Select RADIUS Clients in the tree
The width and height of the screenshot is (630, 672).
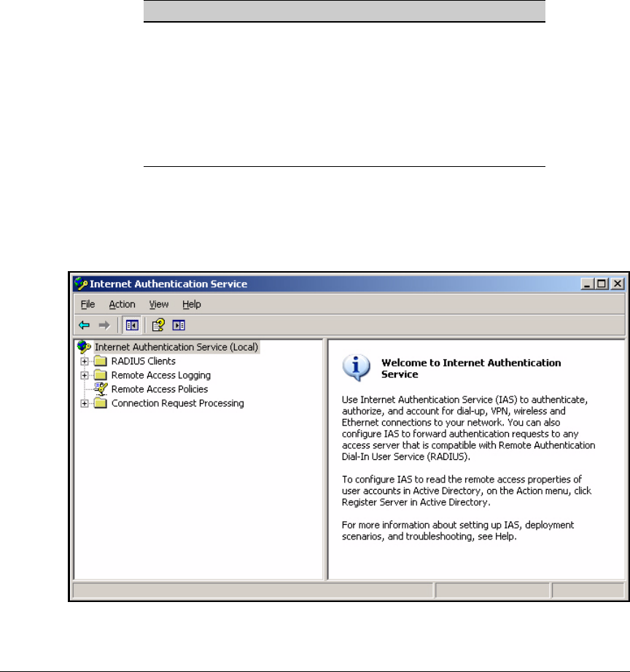coord(143,361)
